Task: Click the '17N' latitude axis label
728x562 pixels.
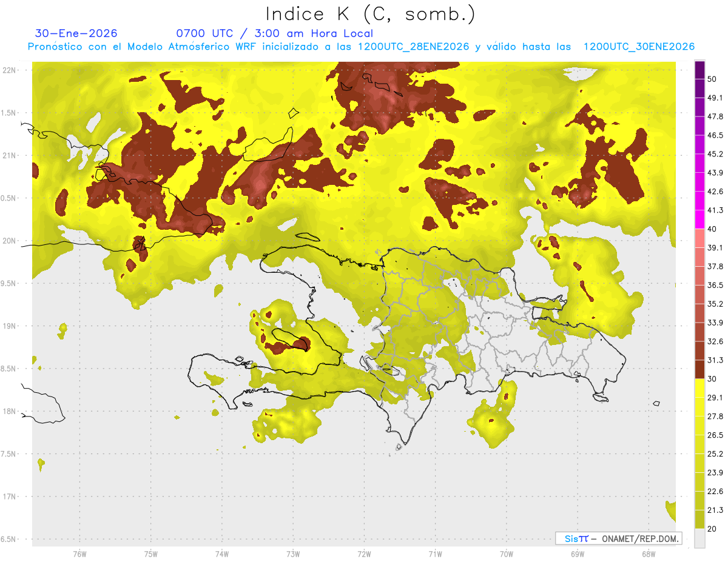Action: coord(10,497)
